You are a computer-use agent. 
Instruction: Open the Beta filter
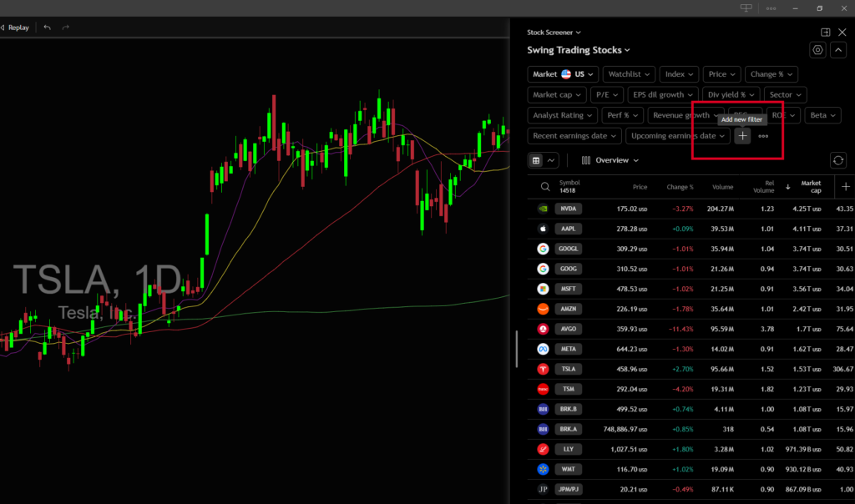pyautogui.click(x=822, y=115)
